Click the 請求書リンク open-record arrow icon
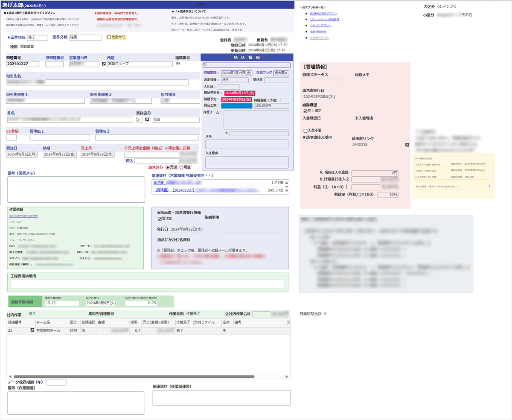This screenshot has height=420, width=512. [x=407, y=145]
